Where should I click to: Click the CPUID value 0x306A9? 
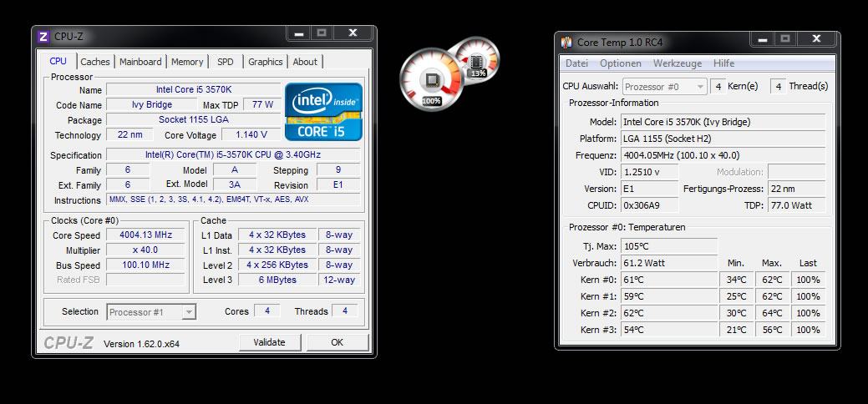click(649, 205)
